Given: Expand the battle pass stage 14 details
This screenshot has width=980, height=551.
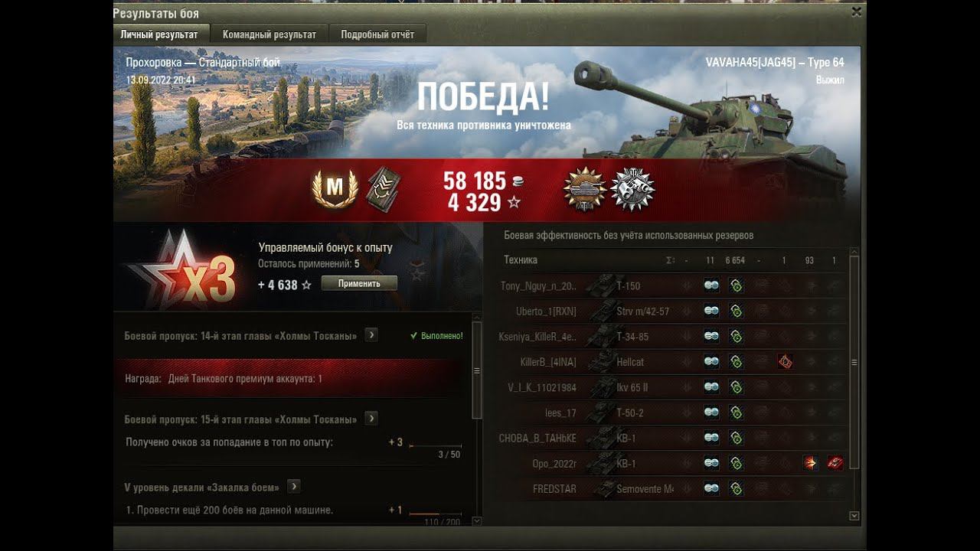Looking at the screenshot, I should tap(371, 335).
